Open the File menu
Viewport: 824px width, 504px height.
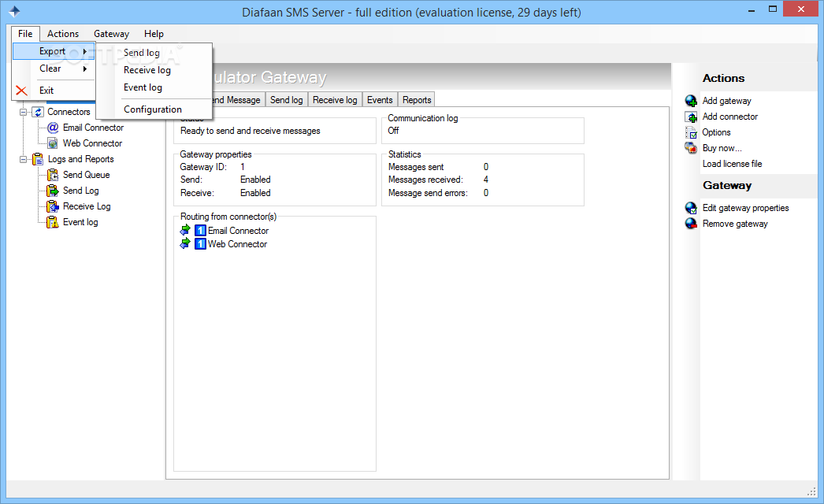(25, 34)
